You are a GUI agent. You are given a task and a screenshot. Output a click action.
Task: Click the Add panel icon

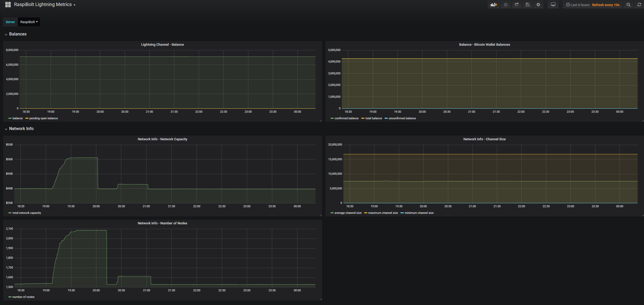click(x=494, y=5)
